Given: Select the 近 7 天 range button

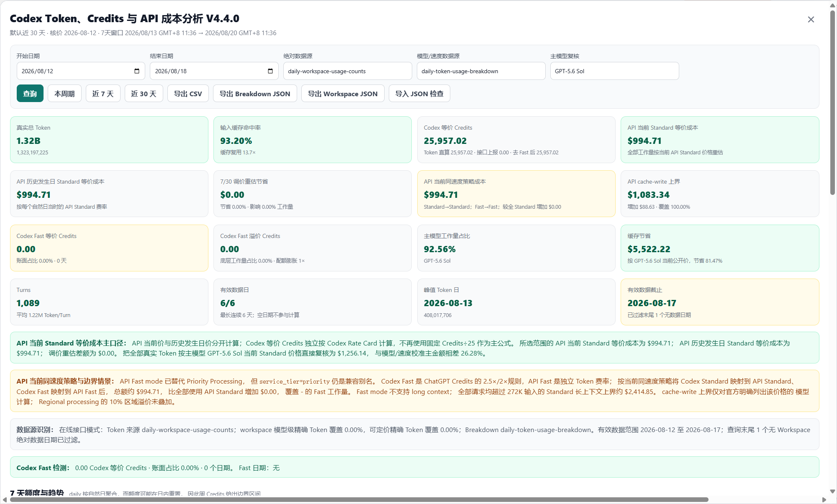Looking at the screenshot, I should point(103,94).
